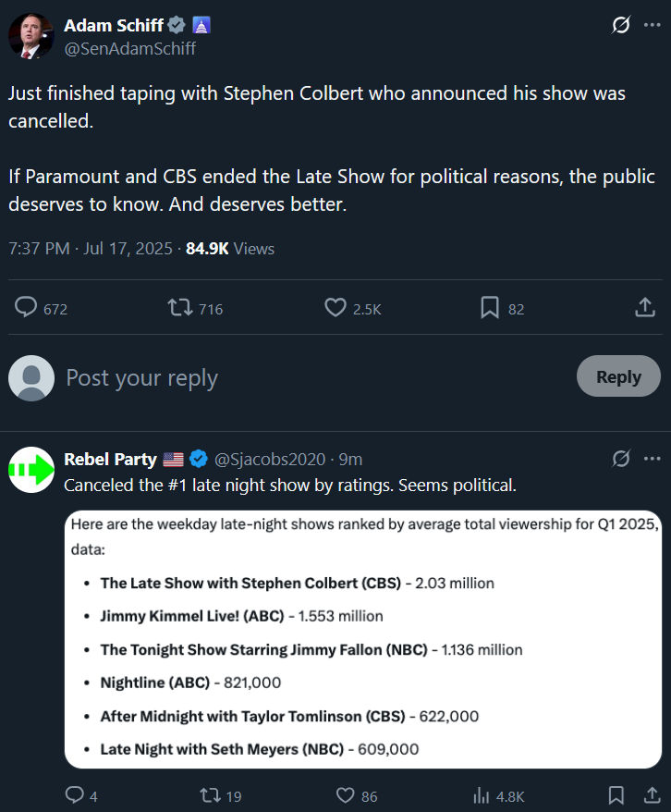
Task: Open the @SenAdamSchiff handle link
Action: [x=129, y=49]
